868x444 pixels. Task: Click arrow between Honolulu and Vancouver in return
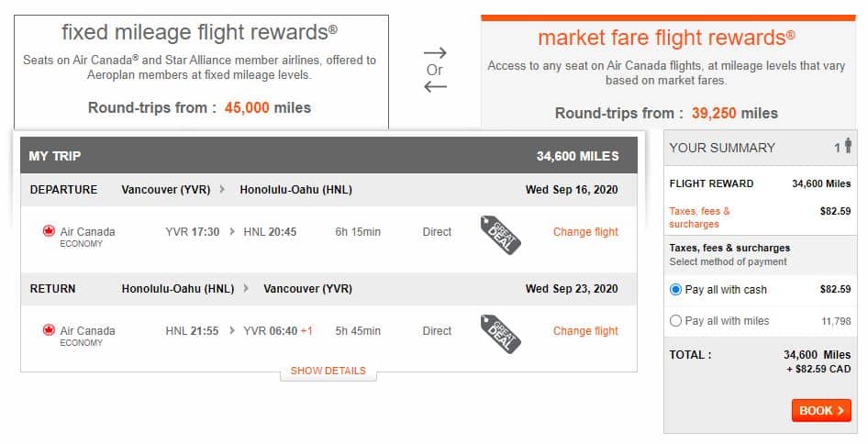coord(245,289)
